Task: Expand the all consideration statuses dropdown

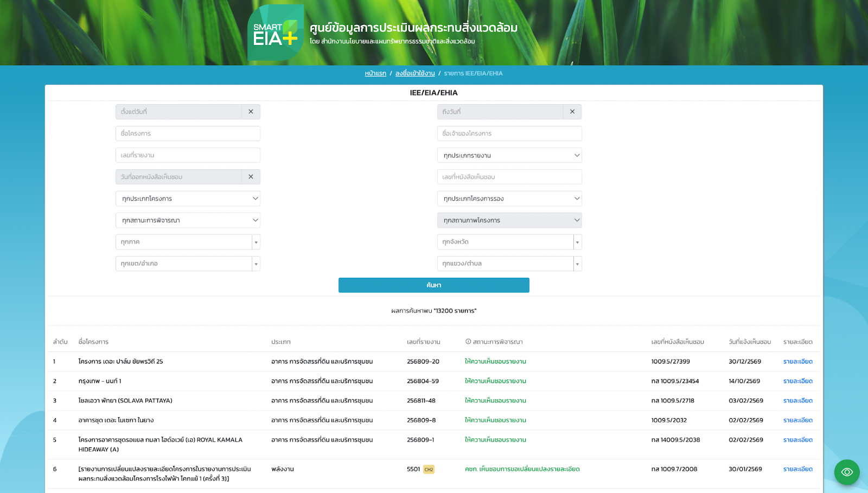Action: [x=188, y=220]
